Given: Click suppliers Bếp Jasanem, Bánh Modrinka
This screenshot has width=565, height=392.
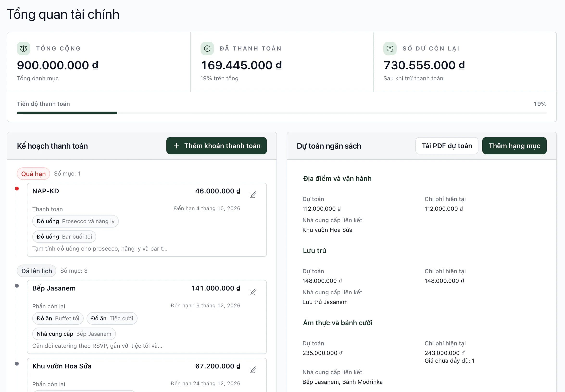Looking at the screenshot, I should [x=342, y=382].
